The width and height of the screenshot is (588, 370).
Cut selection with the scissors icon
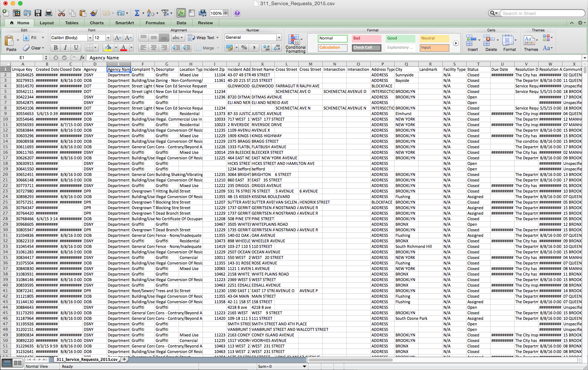click(62, 13)
